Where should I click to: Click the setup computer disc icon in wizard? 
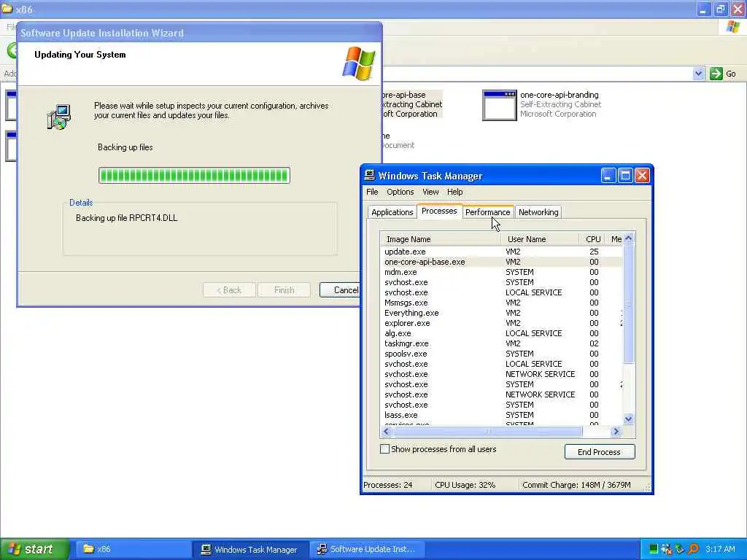coord(59,117)
